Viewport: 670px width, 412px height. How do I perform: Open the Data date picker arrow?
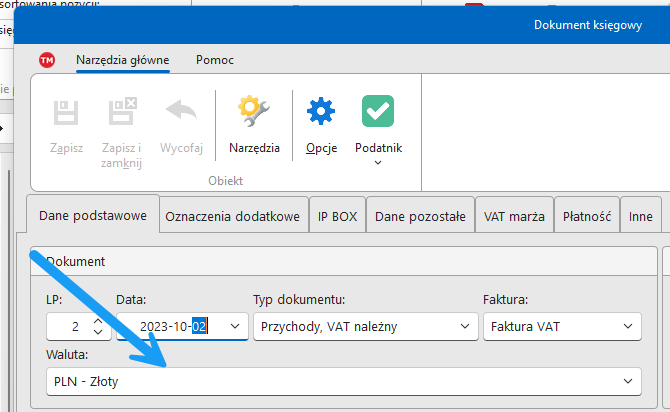234,326
